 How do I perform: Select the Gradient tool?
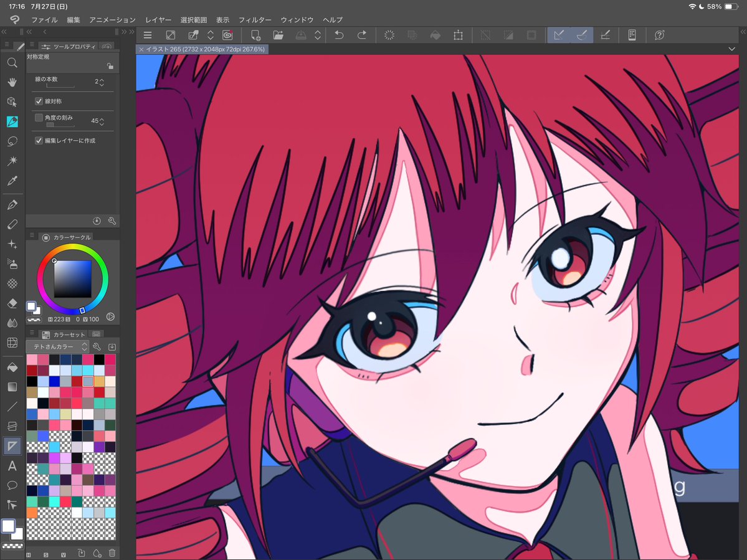(12, 387)
